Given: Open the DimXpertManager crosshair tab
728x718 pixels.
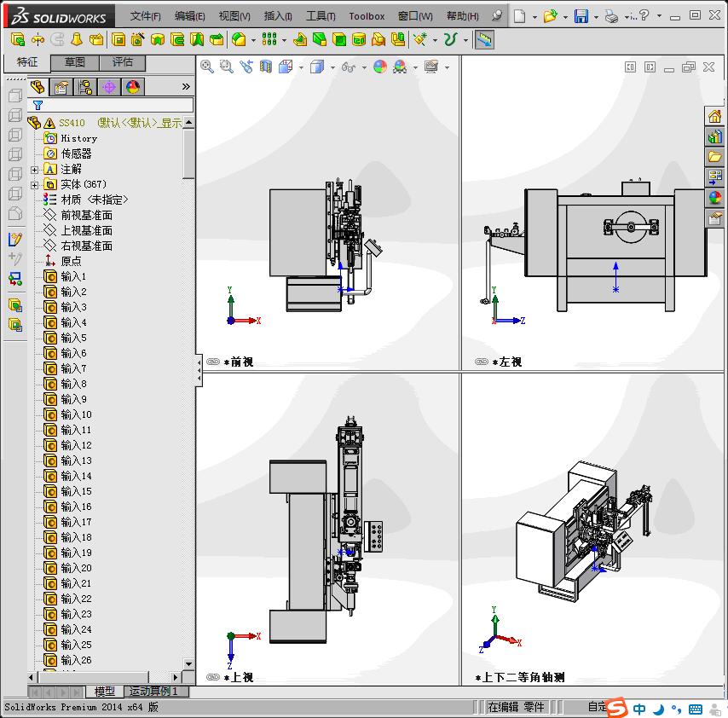Looking at the screenshot, I should [109, 87].
